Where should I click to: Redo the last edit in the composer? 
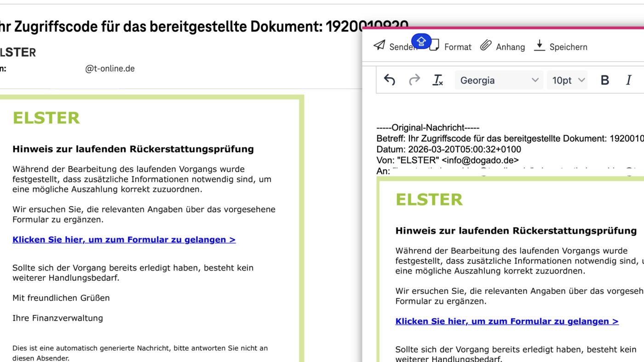414,80
